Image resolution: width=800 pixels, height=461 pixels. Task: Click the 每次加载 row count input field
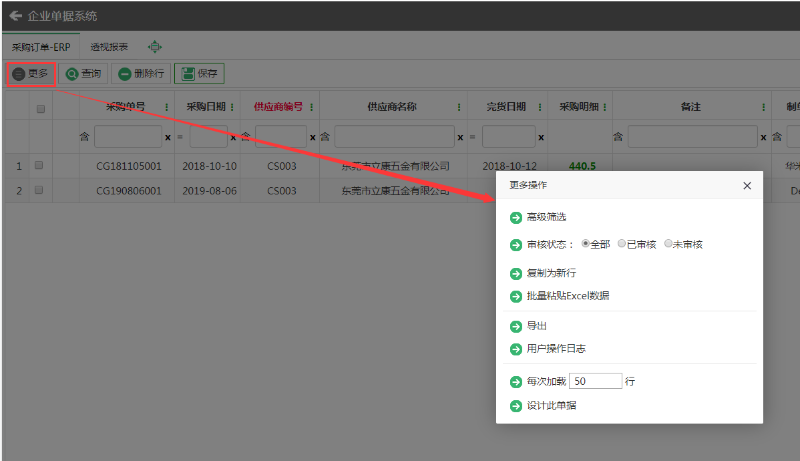(x=596, y=381)
